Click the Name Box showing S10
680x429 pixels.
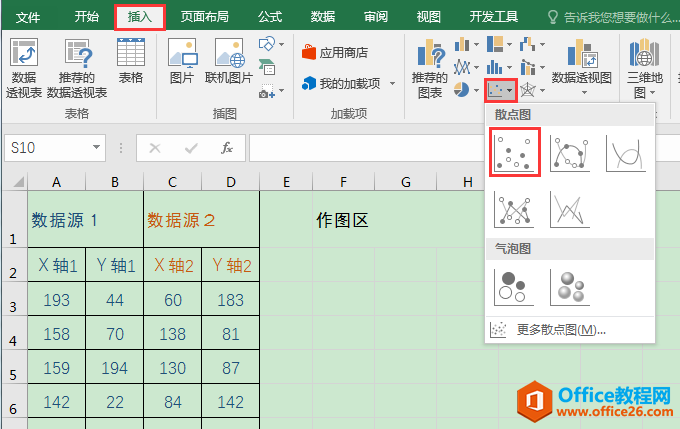[x=48, y=148]
